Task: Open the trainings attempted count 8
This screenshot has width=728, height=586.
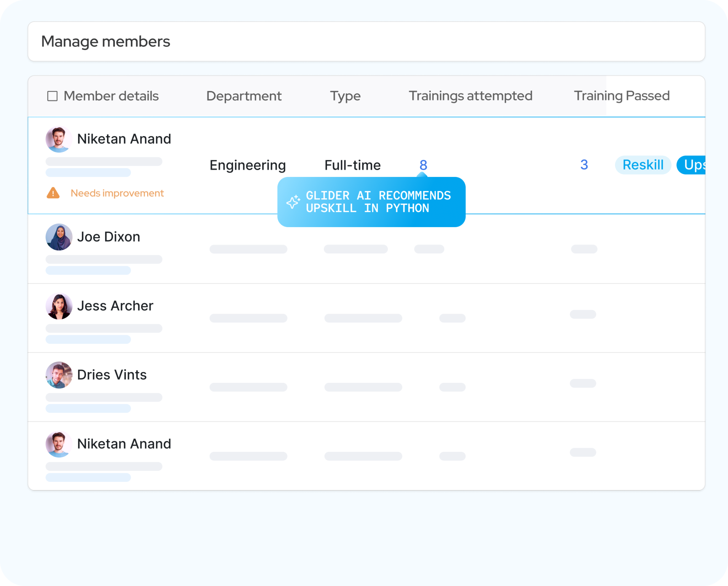Action: (423, 165)
